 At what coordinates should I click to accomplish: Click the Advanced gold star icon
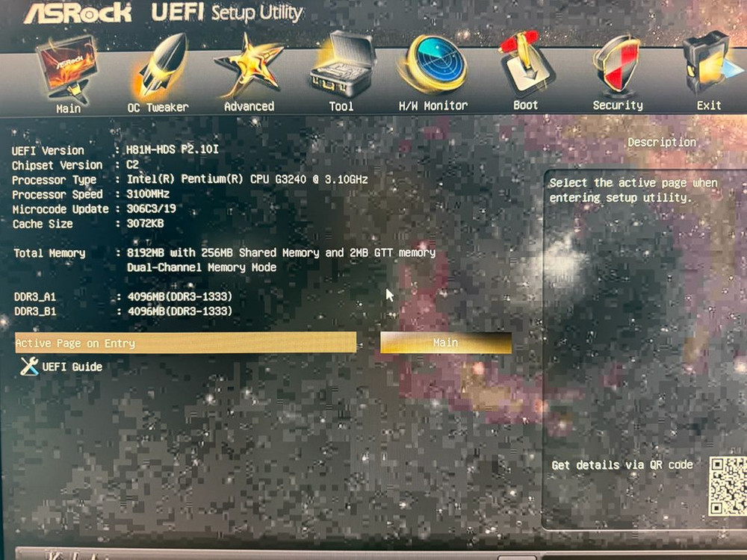[x=249, y=67]
